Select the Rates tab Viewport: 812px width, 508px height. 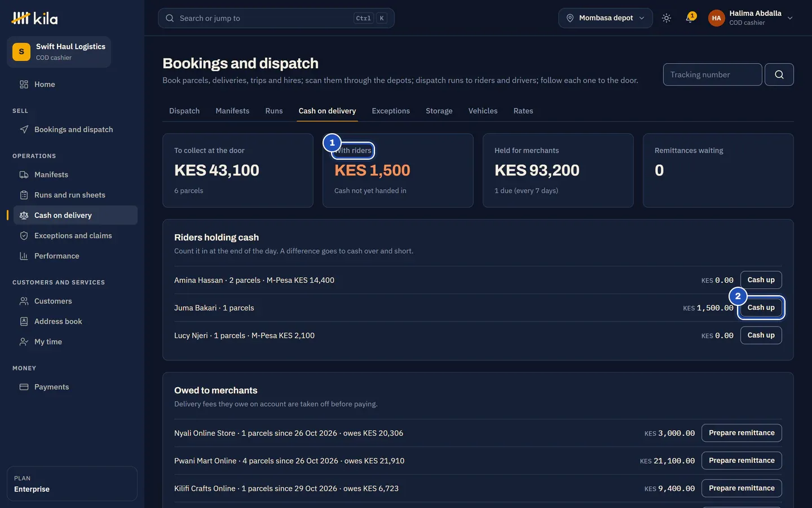click(x=523, y=111)
